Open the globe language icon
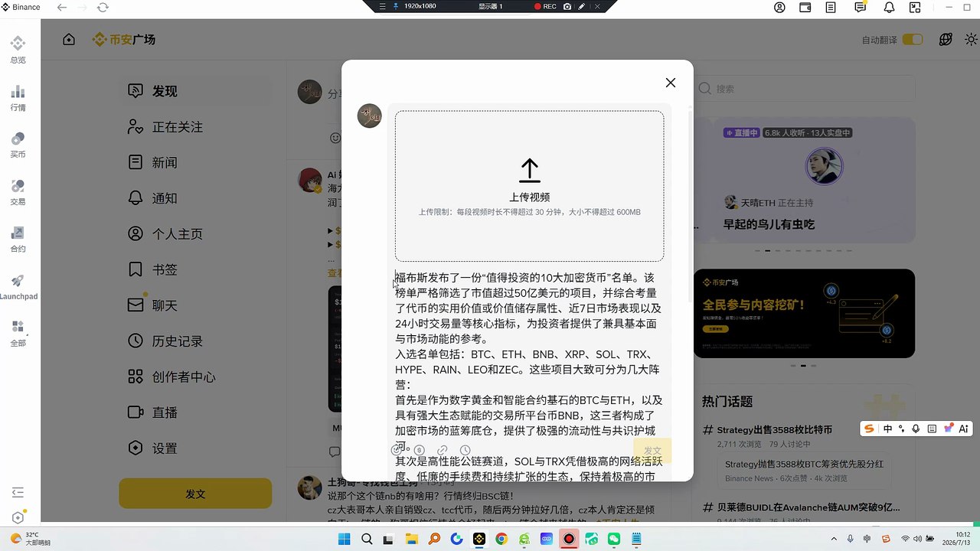The height and width of the screenshot is (551, 980). tap(946, 40)
